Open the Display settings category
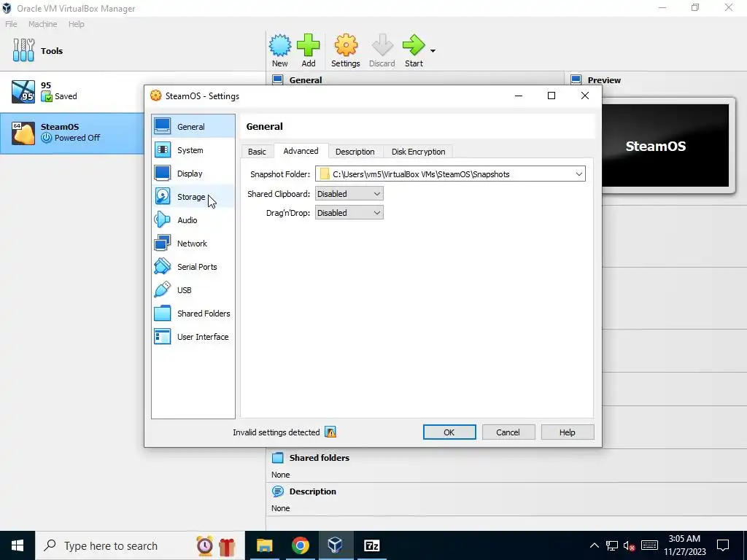 (193, 174)
